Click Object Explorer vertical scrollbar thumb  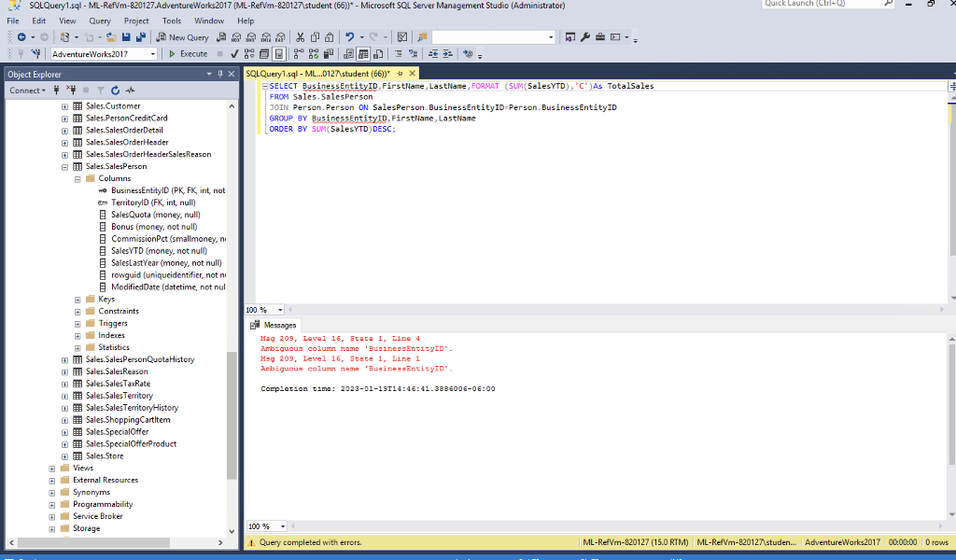pyautogui.click(x=232, y=415)
